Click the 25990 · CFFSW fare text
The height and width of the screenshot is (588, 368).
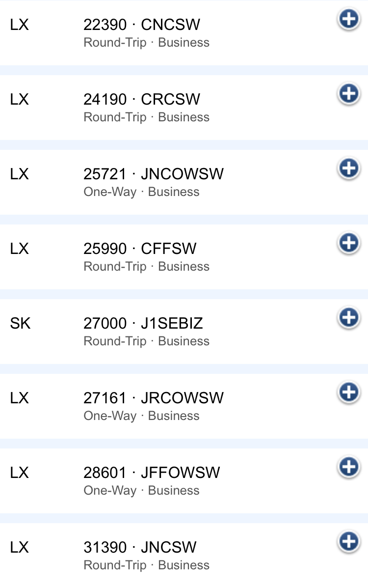tap(140, 249)
